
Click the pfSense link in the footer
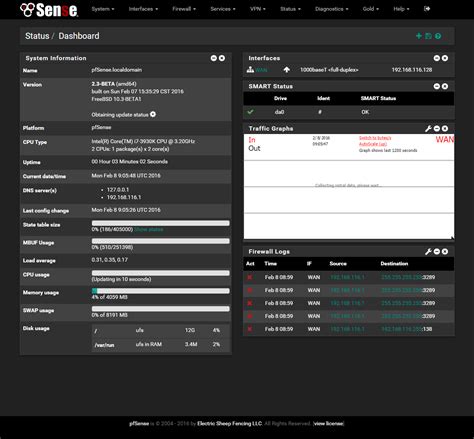click(x=139, y=424)
